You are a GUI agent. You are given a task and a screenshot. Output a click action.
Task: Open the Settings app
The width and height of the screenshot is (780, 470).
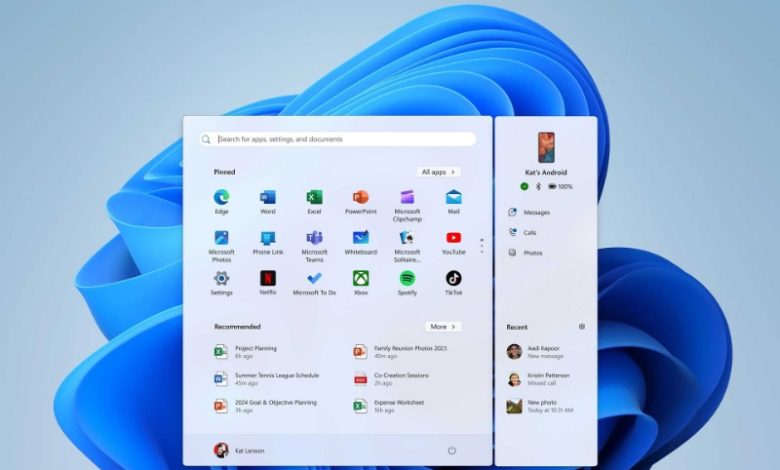(x=221, y=283)
